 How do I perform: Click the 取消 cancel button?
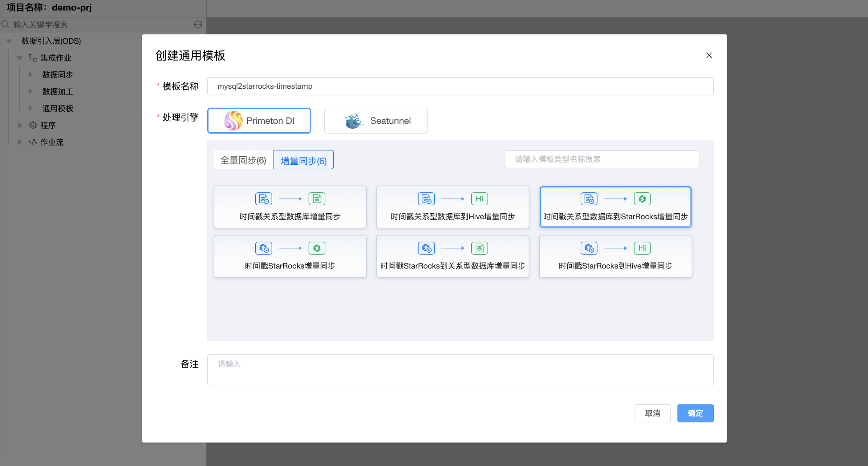tap(652, 413)
